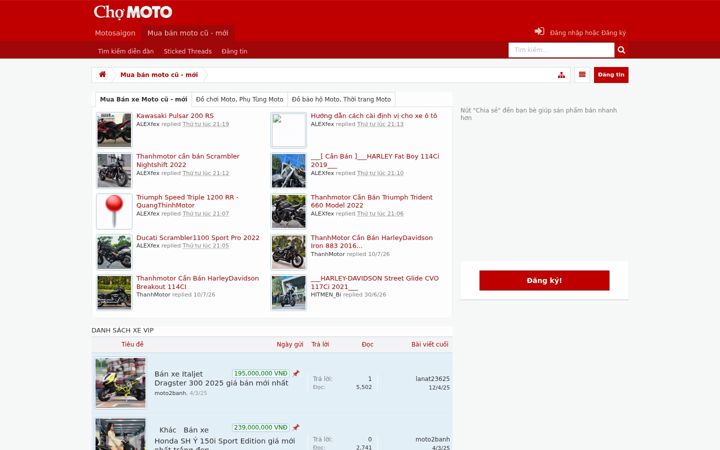Open Kawasaki Pulsar 200 RS thread title

[175, 116]
